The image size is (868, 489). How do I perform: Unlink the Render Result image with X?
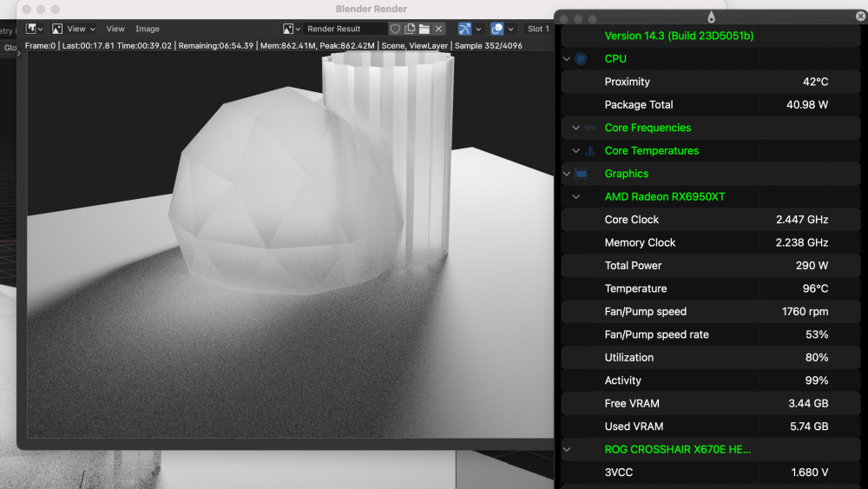tap(439, 29)
